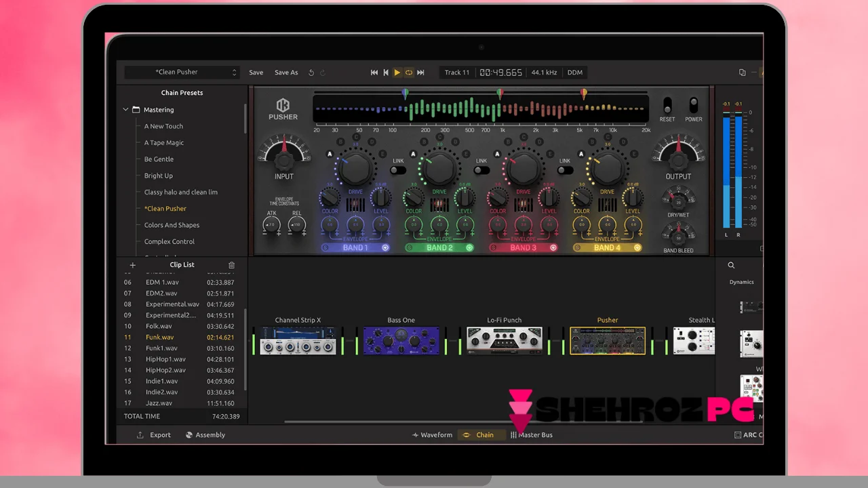Delete clip with trash icon
Viewport: 868px width, 488px height.
coord(231,265)
